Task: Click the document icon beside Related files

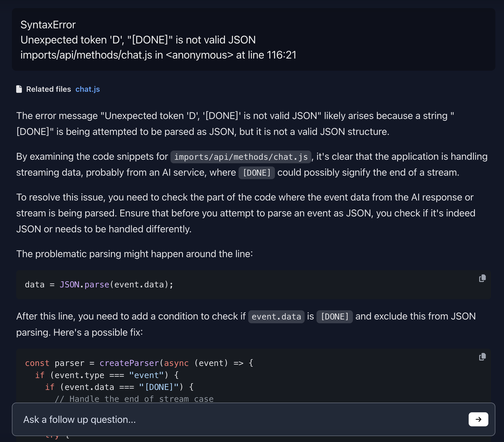Action: (x=19, y=89)
